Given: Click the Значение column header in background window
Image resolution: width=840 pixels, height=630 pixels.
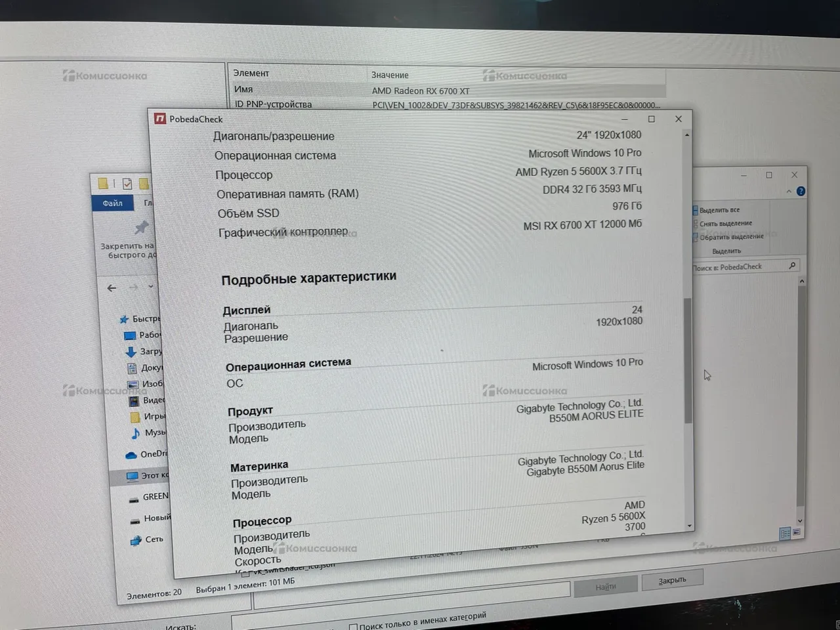Looking at the screenshot, I should coord(390,75).
